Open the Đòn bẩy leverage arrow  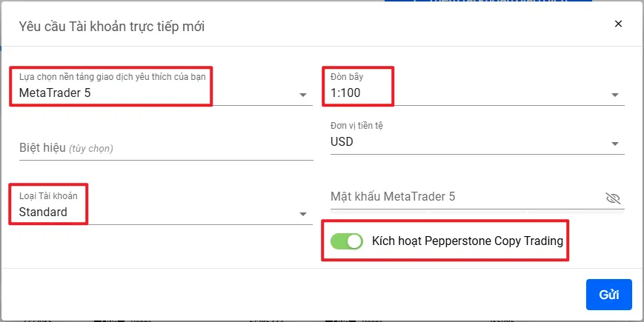(x=615, y=95)
